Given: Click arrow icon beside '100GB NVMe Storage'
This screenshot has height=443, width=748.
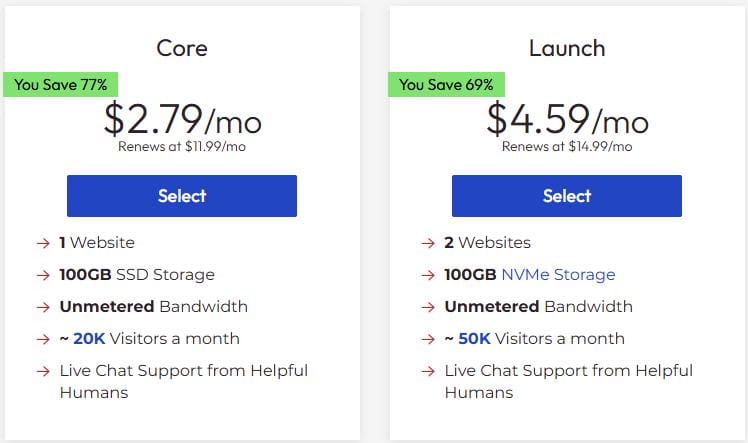Looking at the screenshot, I should (428, 275).
